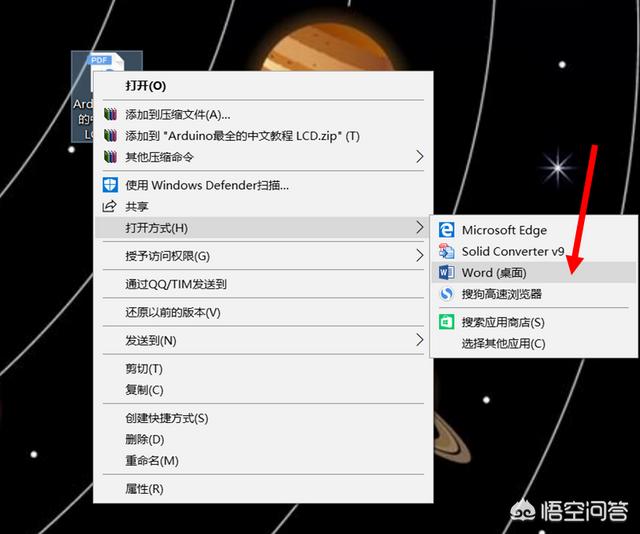The width and height of the screenshot is (640, 534).
Task: Choose 通过QQ/TIM发送到 entry
Action: click(263, 284)
